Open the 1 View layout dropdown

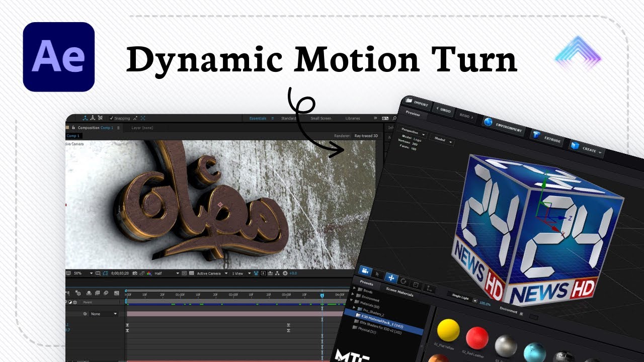pyautogui.click(x=240, y=274)
